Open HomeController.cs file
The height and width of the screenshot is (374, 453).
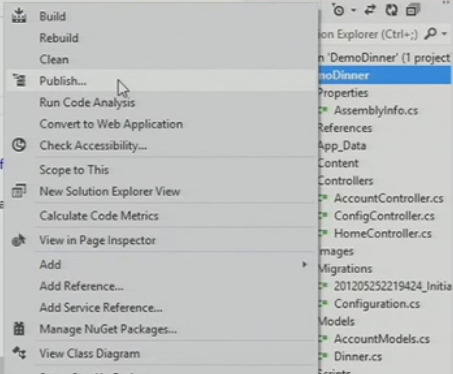click(x=383, y=233)
